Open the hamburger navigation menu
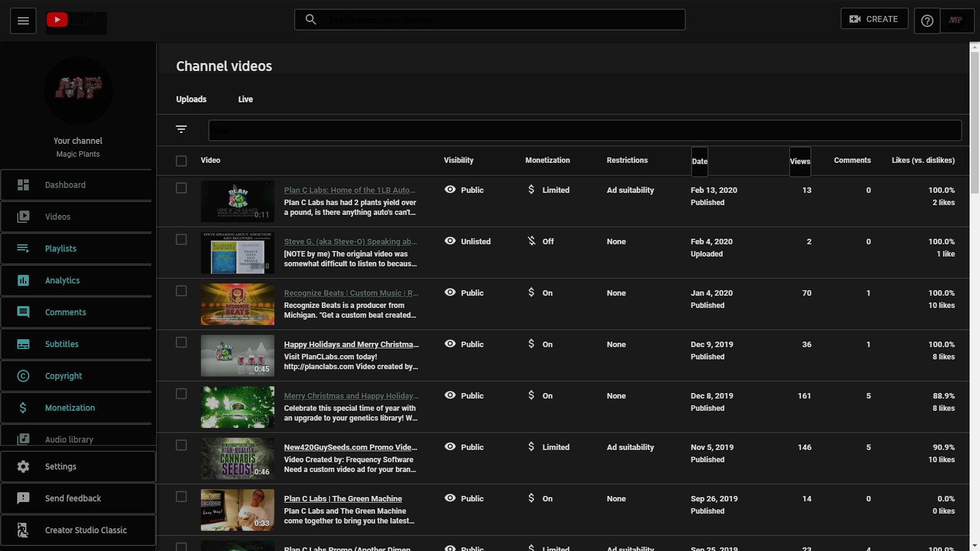This screenshot has width=980, height=551. click(x=23, y=20)
